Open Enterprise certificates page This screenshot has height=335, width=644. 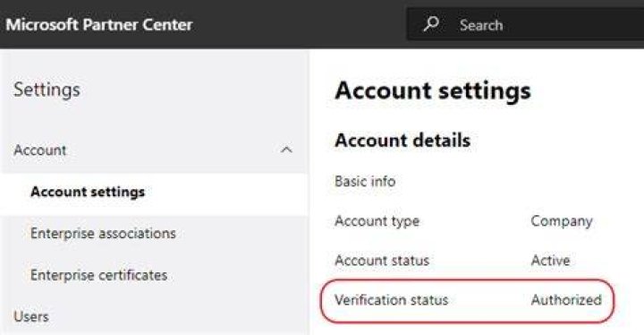click(98, 275)
